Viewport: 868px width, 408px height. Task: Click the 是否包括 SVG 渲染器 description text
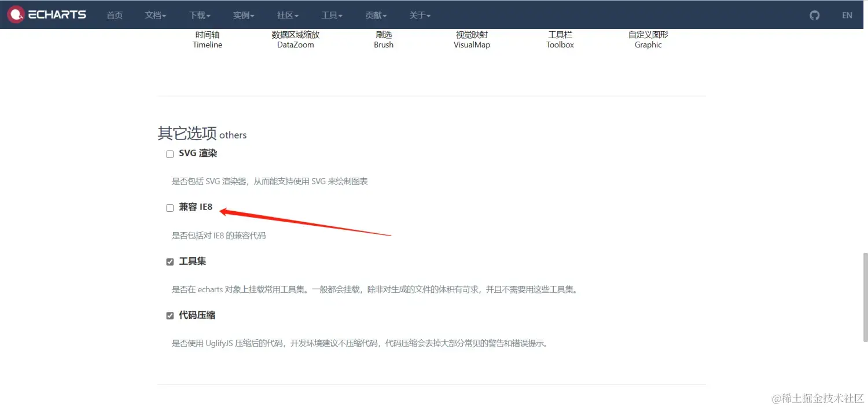click(270, 181)
